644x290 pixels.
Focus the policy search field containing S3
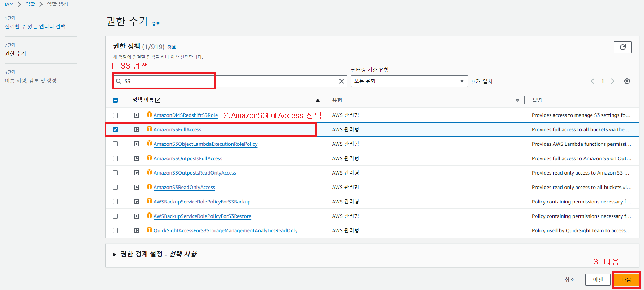[x=230, y=81]
